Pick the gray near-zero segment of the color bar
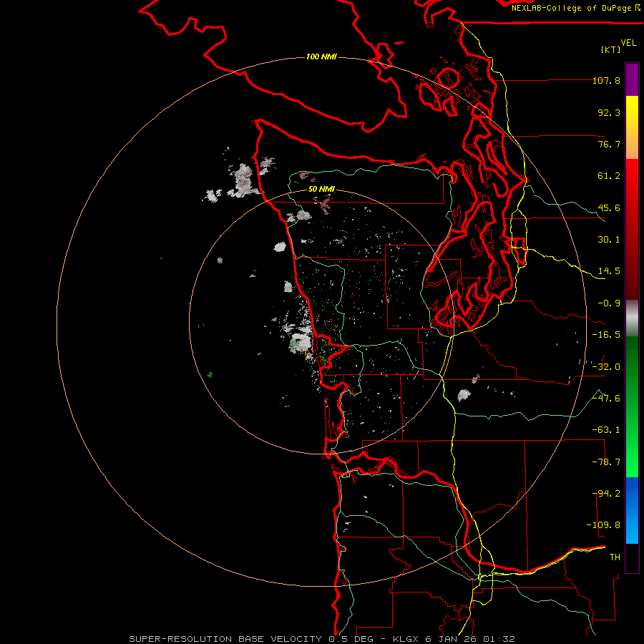644x644 pixels. point(632,318)
